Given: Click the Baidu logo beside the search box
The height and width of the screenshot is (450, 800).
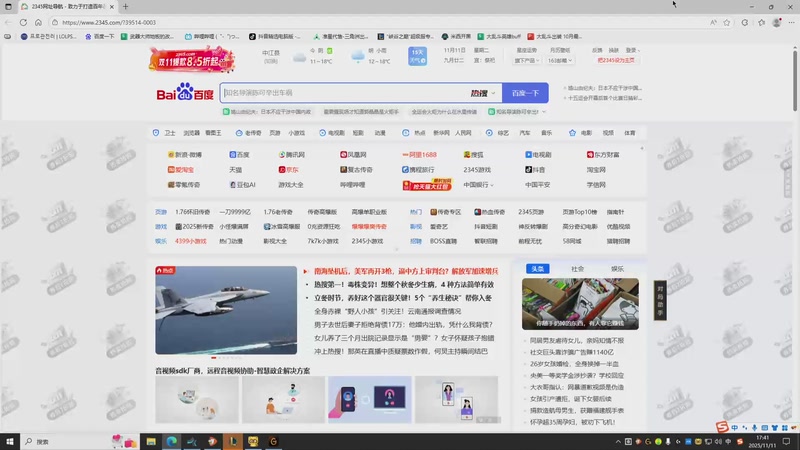Looking at the screenshot, I should click(x=185, y=92).
